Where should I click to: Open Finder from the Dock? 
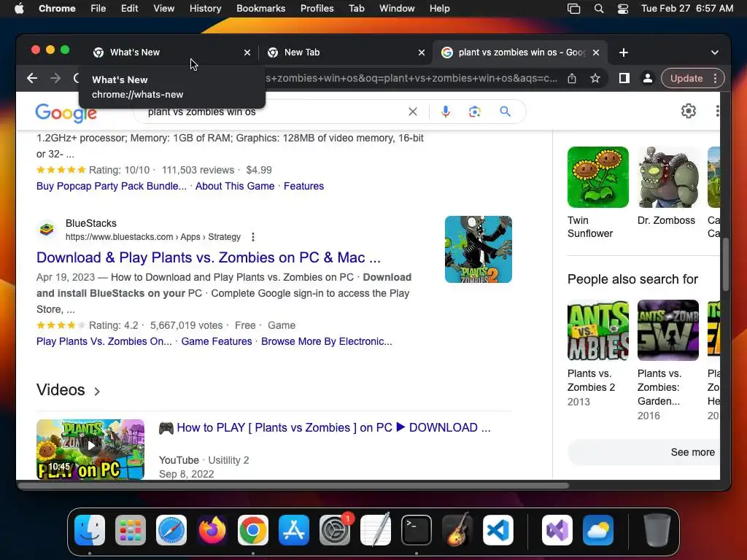(x=90, y=530)
